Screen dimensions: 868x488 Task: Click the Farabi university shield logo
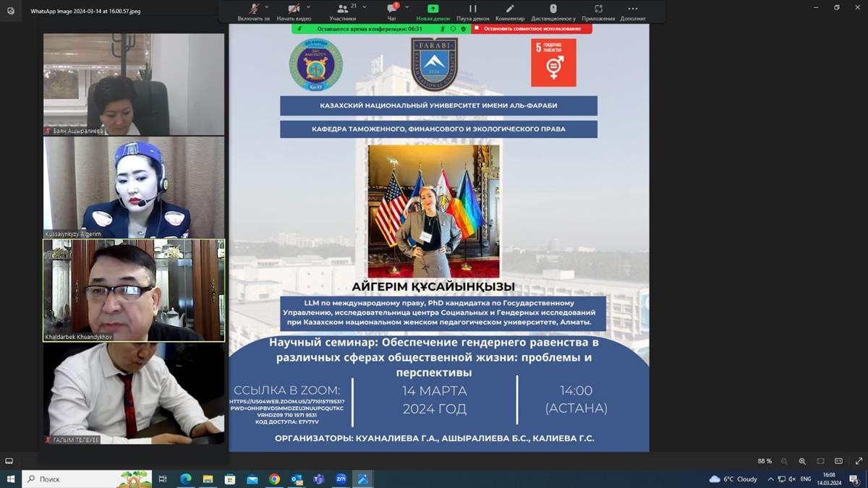point(434,64)
